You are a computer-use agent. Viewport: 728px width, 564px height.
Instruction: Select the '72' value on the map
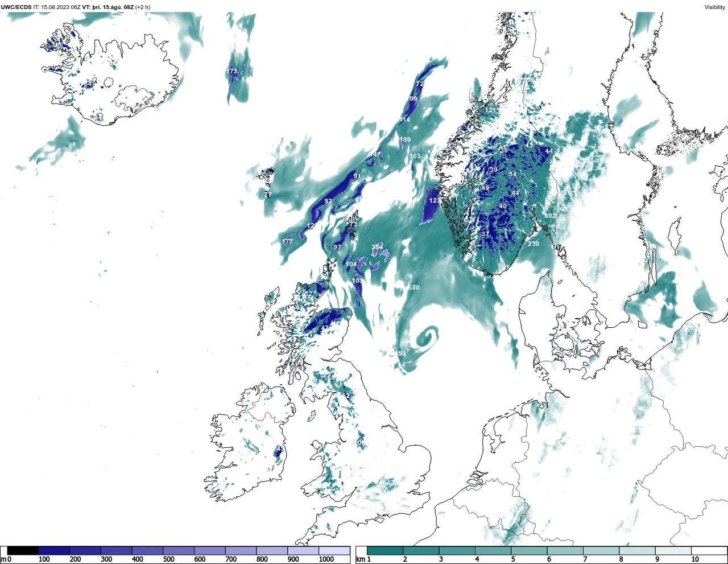pos(420,84)
